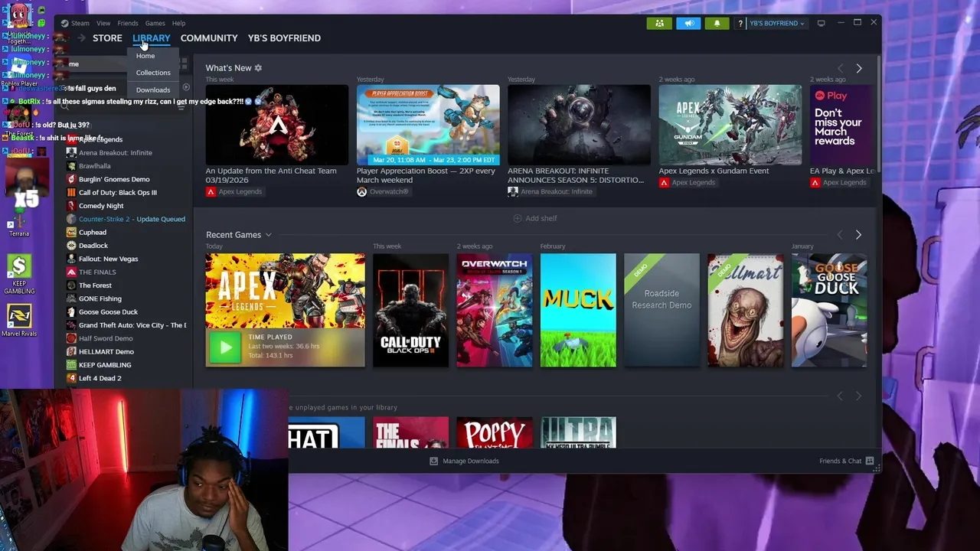Click the blue megaphone announcements icon
Image resolution: width=980 pixels, height=551 pixels.
pos(688,23)
